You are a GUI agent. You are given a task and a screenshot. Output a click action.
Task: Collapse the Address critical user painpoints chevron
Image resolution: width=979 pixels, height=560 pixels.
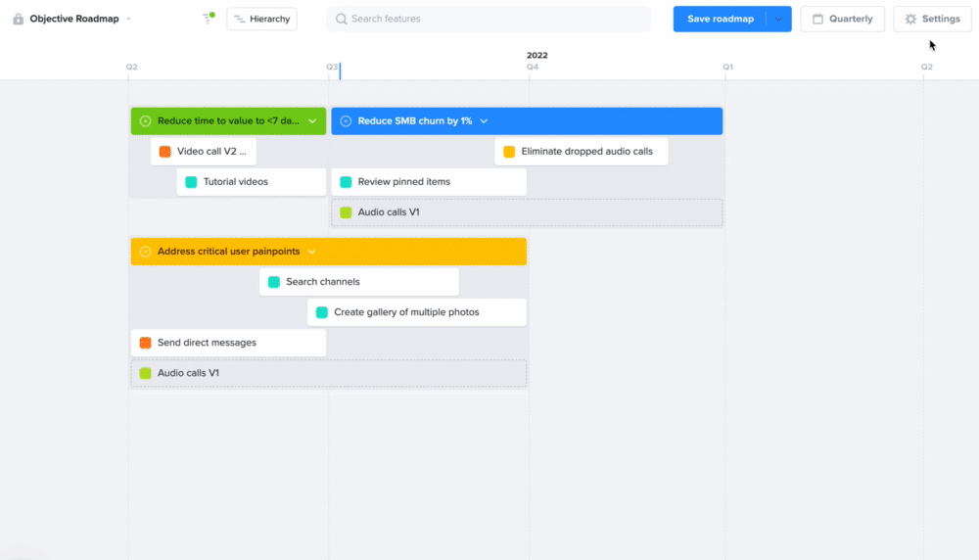click(311, 252)
